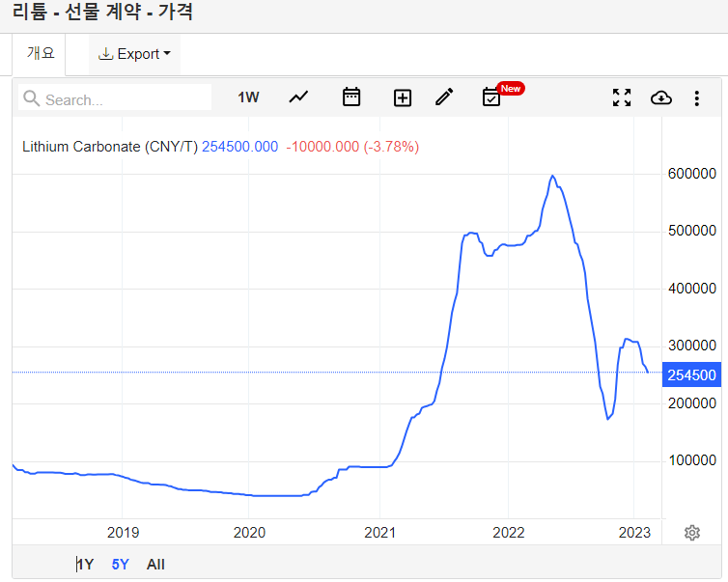
Task: Open chart settings gear icon
Action: 691,533
